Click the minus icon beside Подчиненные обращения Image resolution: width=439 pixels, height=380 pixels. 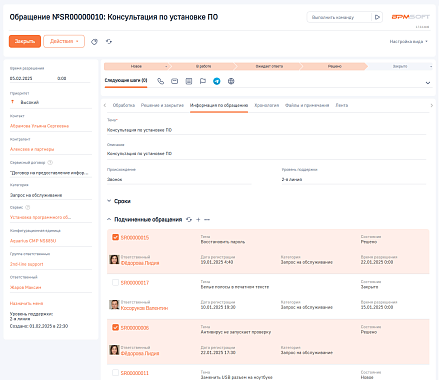pyautogui.click(x=207, y=219)
